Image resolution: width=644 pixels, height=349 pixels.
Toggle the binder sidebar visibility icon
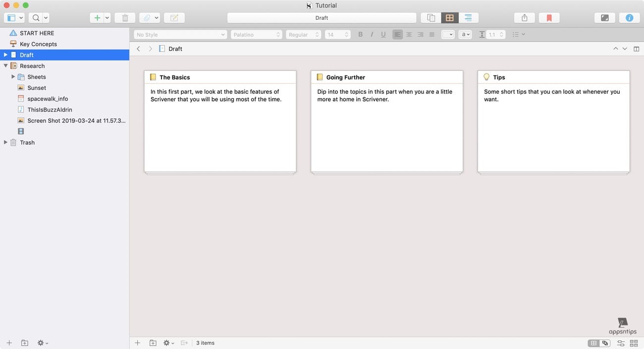[11, 17]
